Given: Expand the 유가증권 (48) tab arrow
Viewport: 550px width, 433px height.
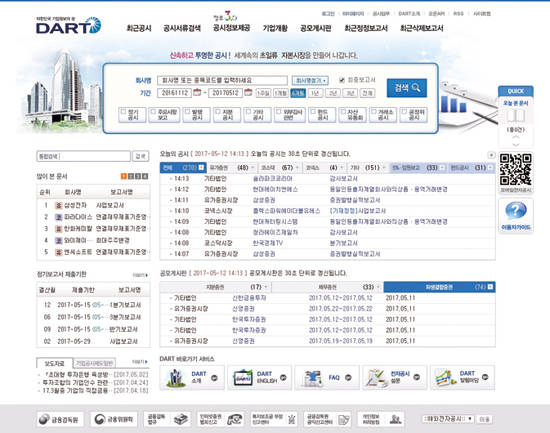Looking at the screenshot, I should pos(253,168).
